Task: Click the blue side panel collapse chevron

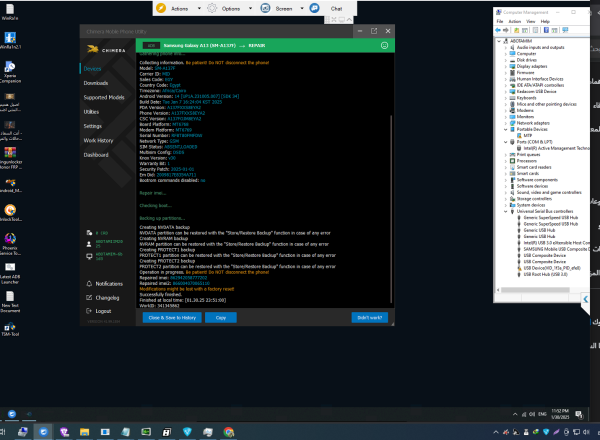Action: [x=585, y=299]
